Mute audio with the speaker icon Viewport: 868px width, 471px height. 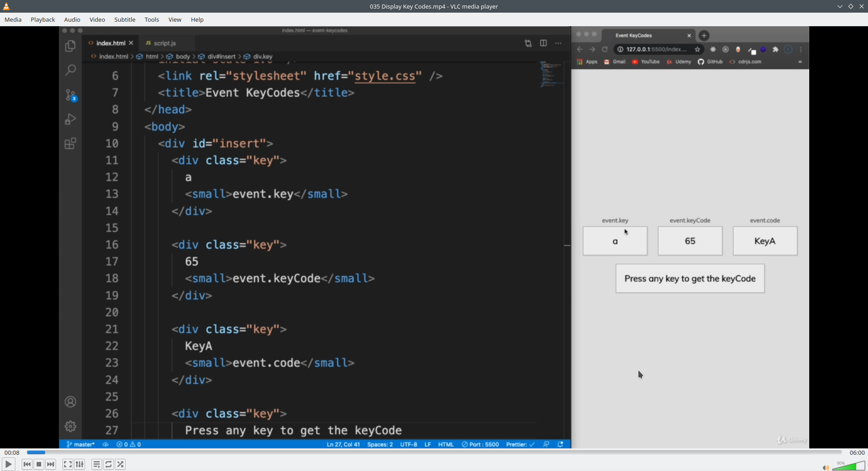click(826, 467)
